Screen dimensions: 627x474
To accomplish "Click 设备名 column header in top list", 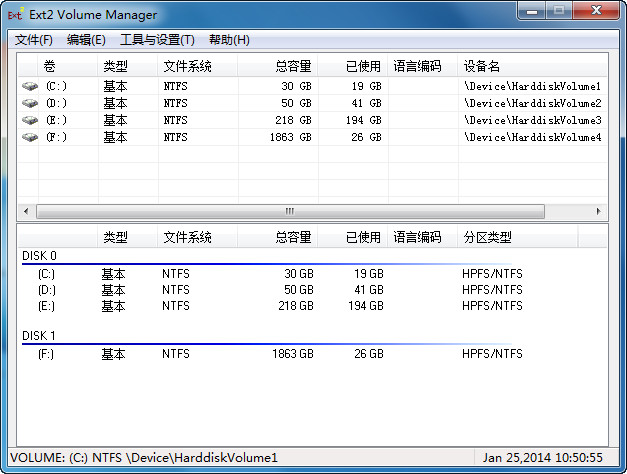I will (x=532, y=66).
